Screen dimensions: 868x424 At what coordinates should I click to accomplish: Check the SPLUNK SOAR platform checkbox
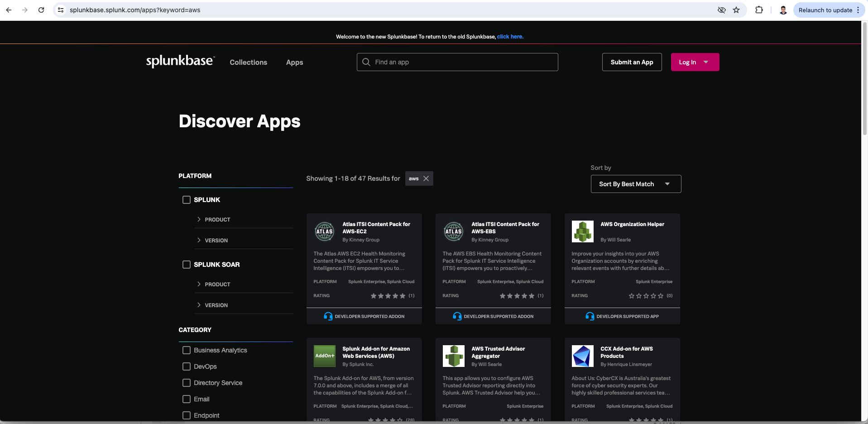coord(187,265)
